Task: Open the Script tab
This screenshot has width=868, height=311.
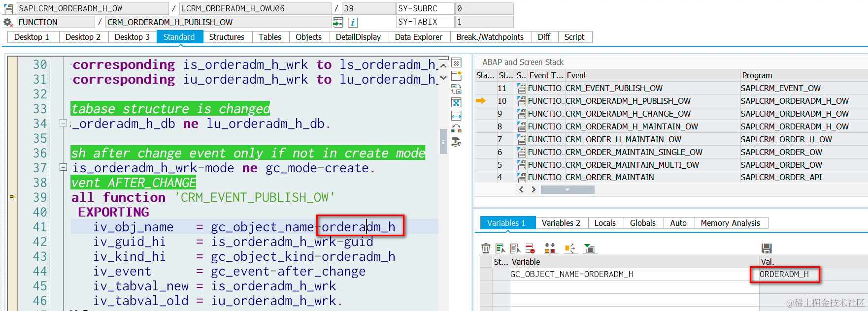Action: pyautogui.click(x=574, y=37)
